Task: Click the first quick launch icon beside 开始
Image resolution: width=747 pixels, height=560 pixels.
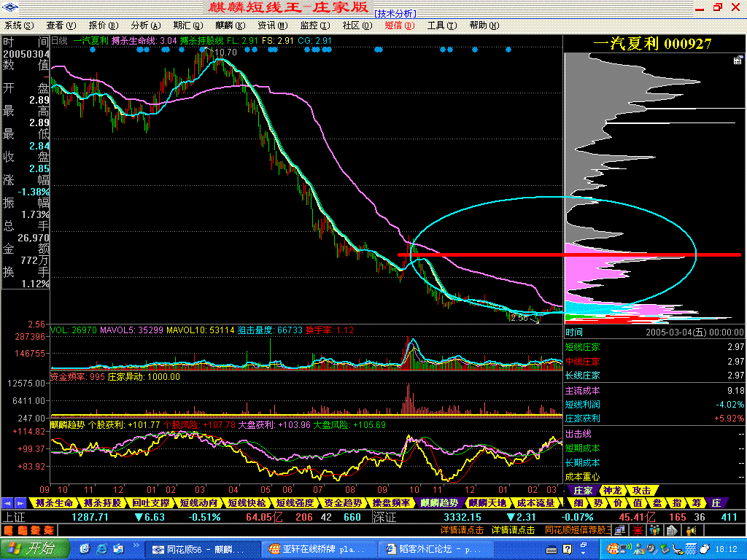Action: pyautogui.click(x=85, y=550)
